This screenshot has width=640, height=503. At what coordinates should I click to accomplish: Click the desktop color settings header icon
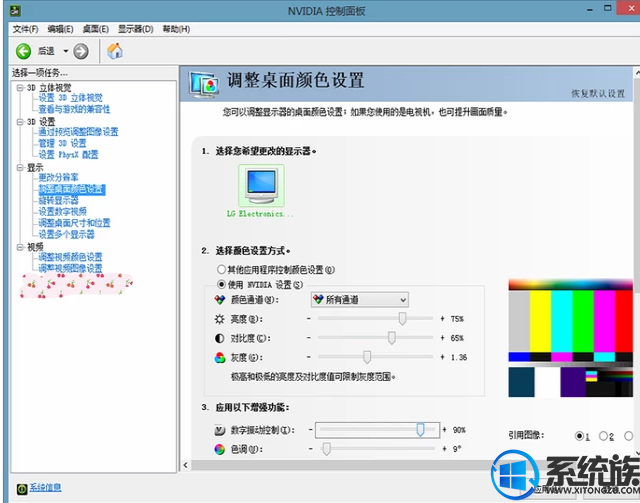click(204, 85)
